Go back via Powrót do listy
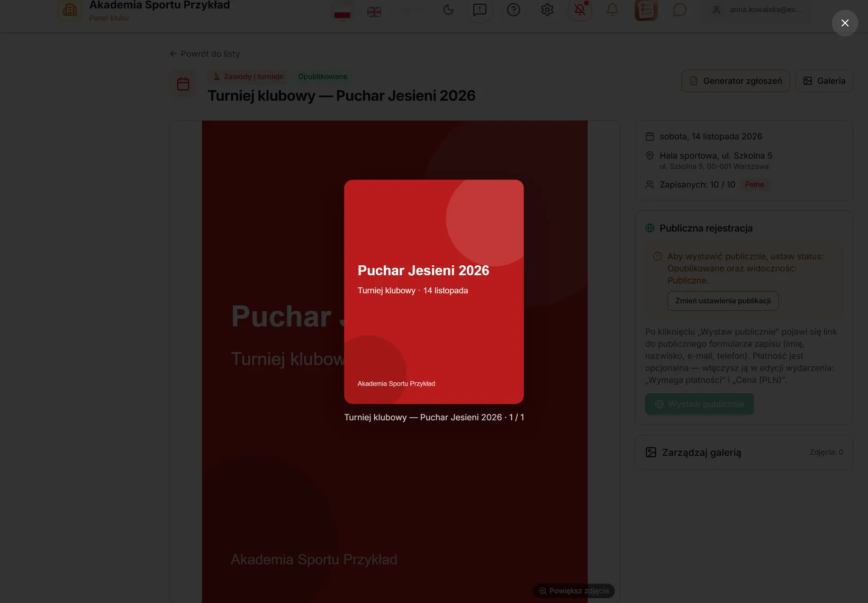The image size is (868, 603). click(205, 53)
